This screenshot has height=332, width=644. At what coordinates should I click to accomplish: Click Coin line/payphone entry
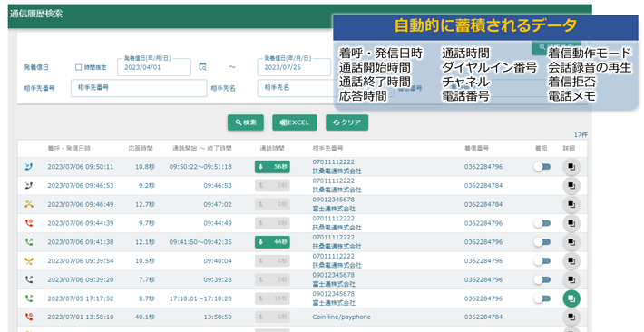pos(341,317)
